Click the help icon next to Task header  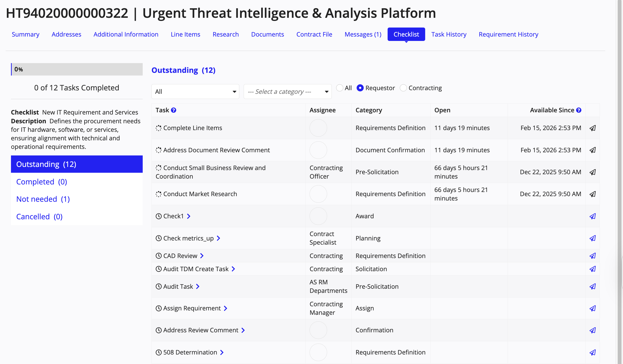point(173,110)
